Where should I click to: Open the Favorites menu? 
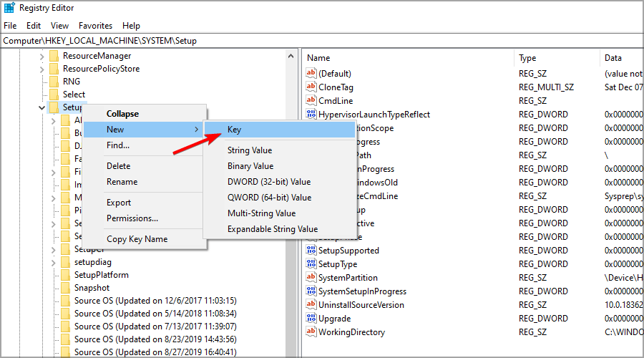click(x=95, y=25)
